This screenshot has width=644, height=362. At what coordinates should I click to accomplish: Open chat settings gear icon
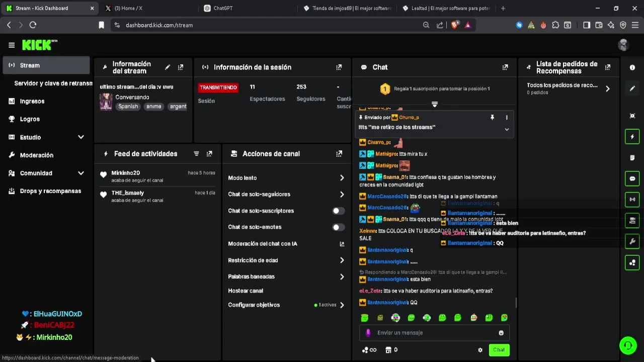[x=480, y=350]
